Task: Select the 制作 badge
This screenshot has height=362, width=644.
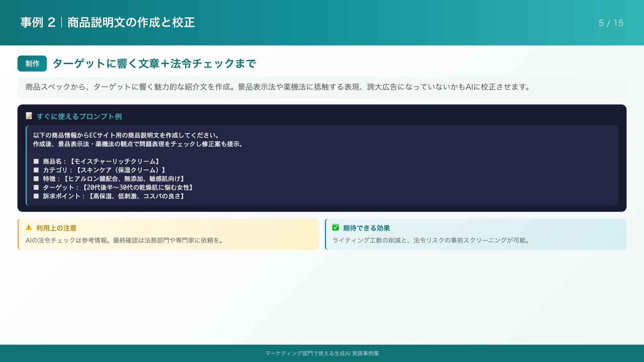Action: [x=32, y=63]
